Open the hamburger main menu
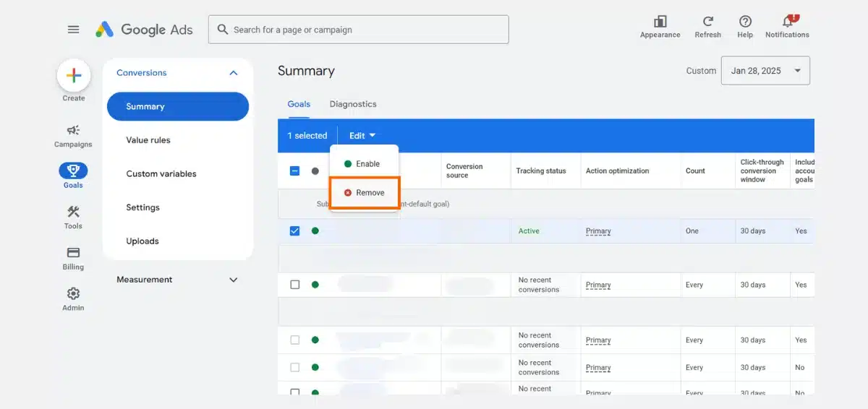The image size is (868, 409). pyautogui.click(x=73, y=30)
